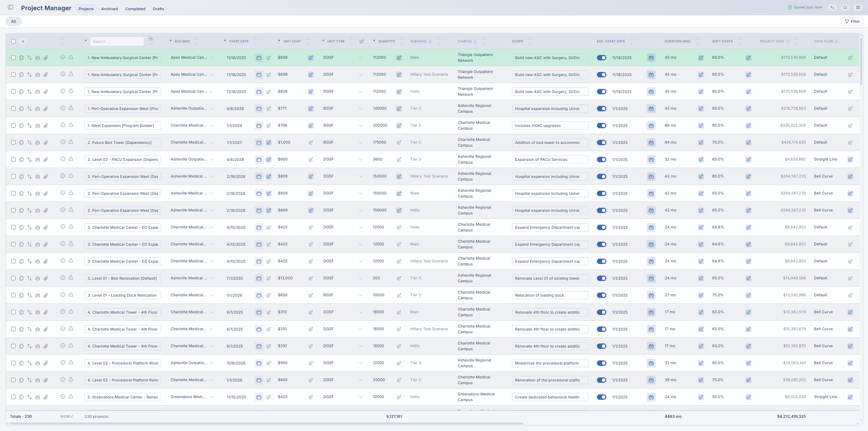Click sort arrows on Duration (MO) column
The width and height of the screenshot is (868, 431).
[x=697, y=41]
